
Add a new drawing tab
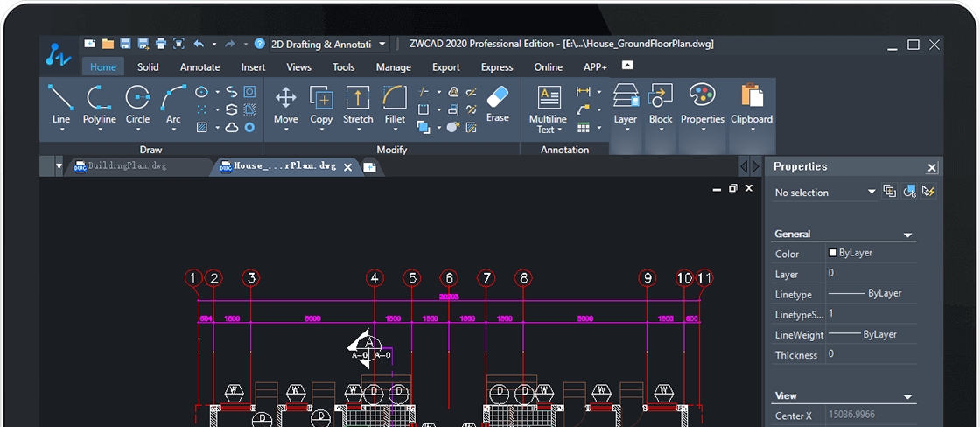point(369,167)
